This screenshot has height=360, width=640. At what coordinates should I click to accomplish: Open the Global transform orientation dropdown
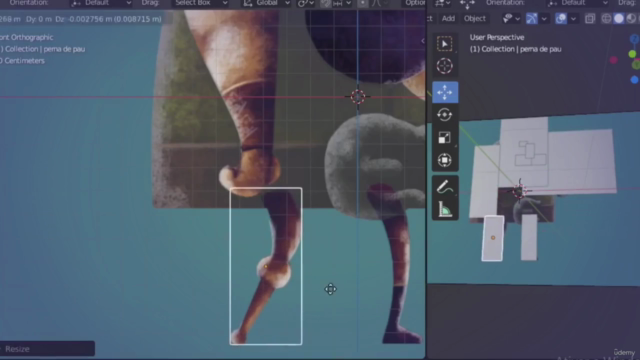pyautogui.click(x=266, y=3)
